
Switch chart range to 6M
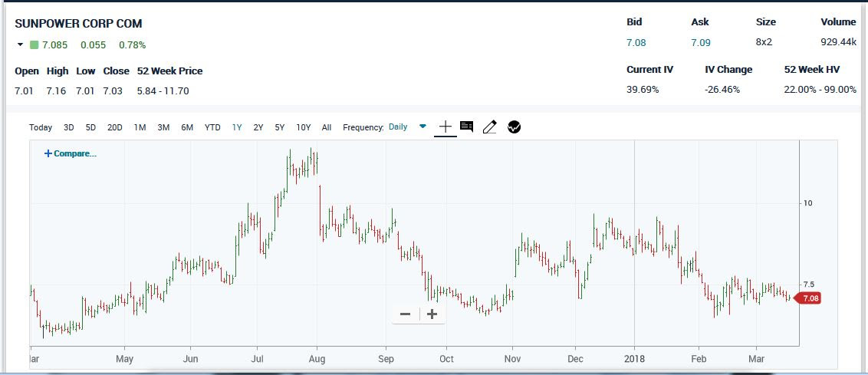[x=187, y=127]
